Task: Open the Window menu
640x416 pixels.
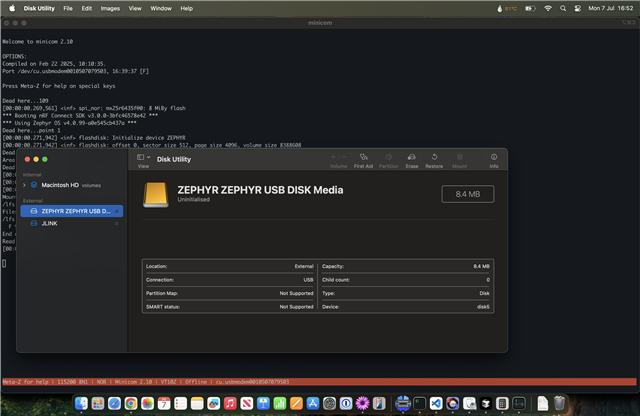Action: pos(161,8)
